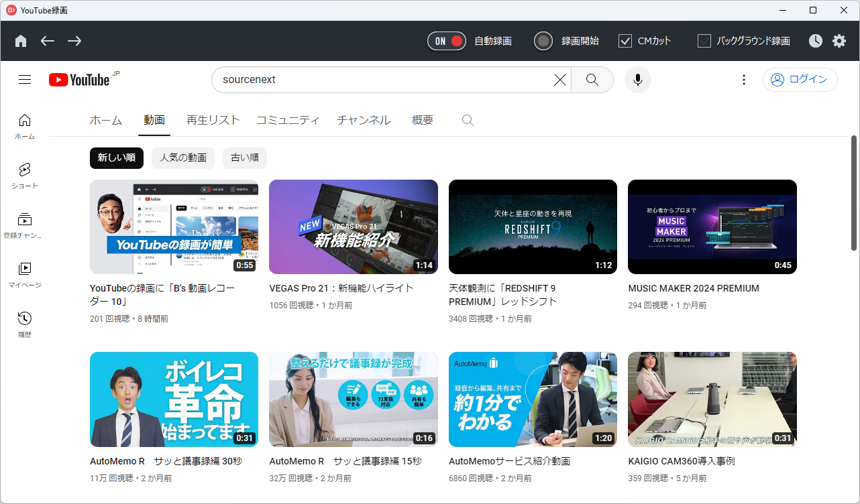Screen dimensions: 860x504
Task: Open the three-dot settings menu
Action: coord(743,80)
